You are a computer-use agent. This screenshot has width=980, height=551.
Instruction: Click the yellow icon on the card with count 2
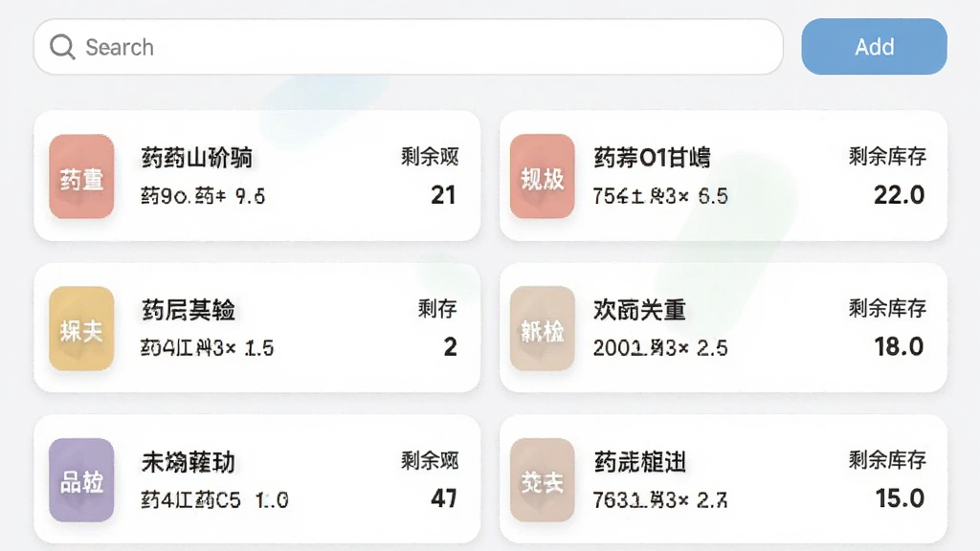point(81,329)
